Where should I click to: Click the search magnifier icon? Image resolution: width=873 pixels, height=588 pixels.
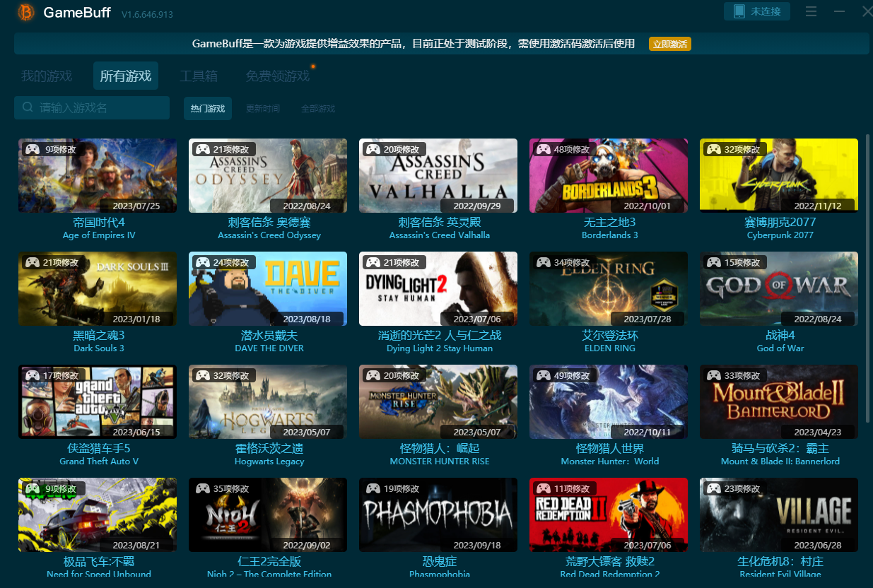coord(28,107)
